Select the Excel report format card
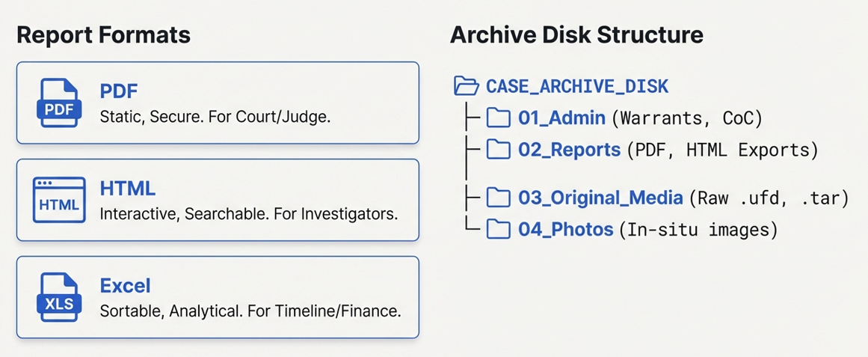 (x=217, y=297)
